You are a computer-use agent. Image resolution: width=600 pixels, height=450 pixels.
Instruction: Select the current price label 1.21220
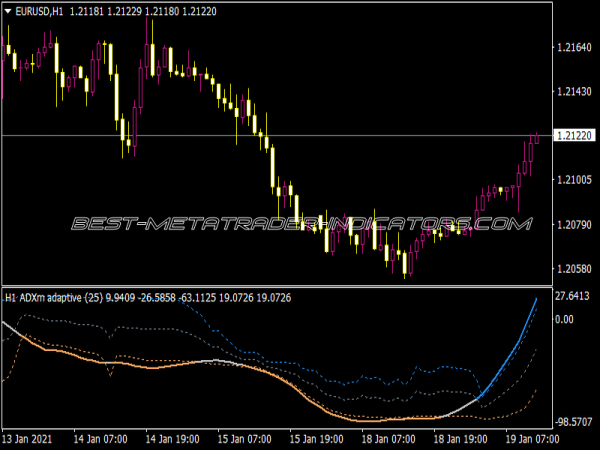pyautogui.click(x=570, y=135)
